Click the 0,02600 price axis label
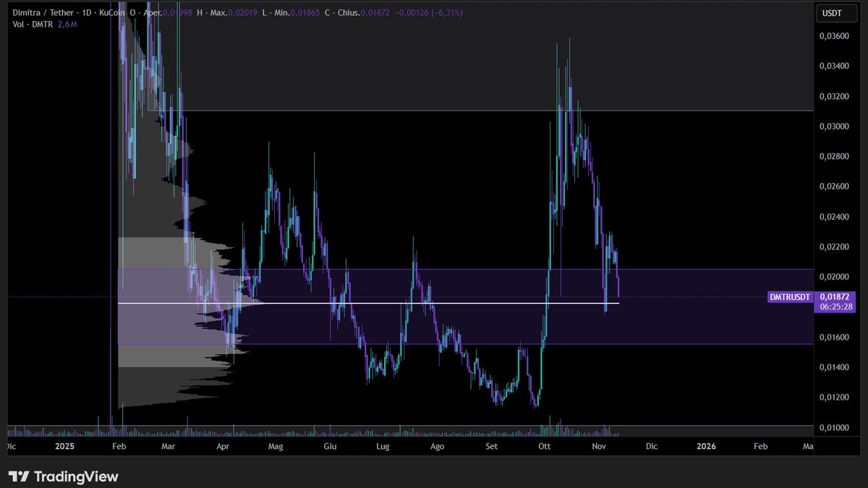This screenshot has height=488, width=868. pyautogui.click(x=835, y=187)
